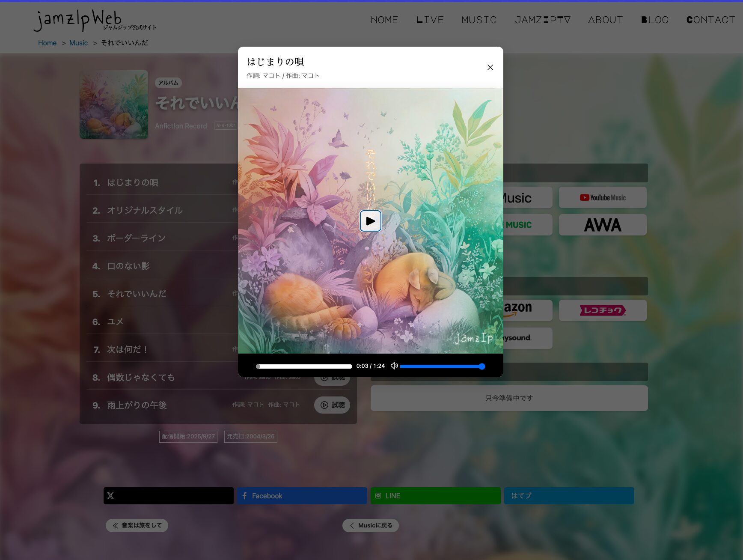Open the AWA streaming link
Screen dimensions: 743x560
point(602,225)
